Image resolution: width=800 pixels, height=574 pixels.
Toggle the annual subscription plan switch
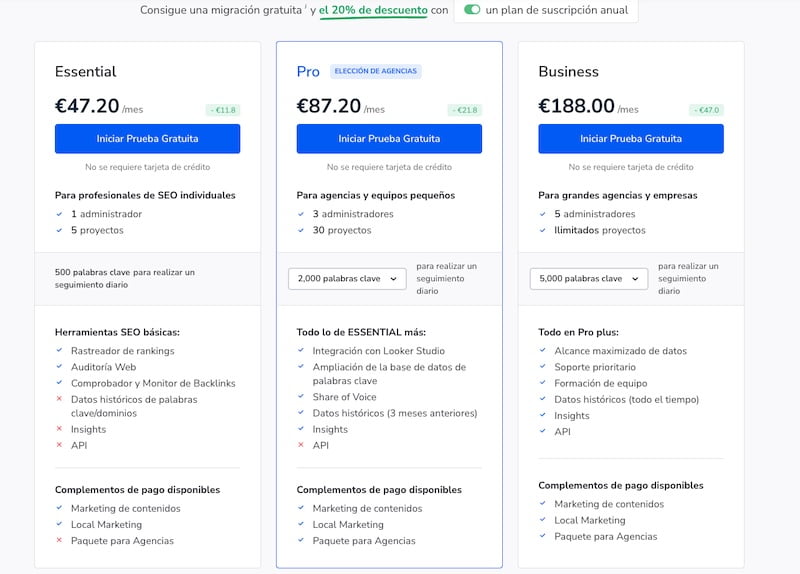click(472, 10)
